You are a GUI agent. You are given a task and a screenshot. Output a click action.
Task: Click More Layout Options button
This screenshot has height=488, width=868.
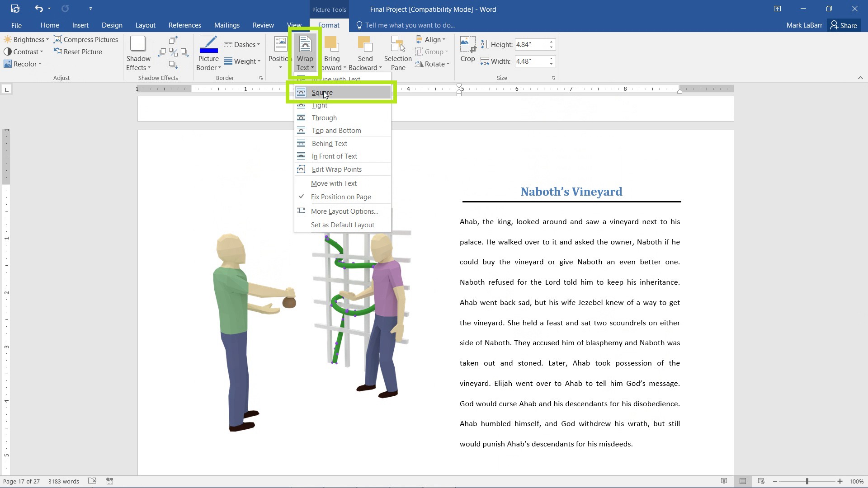[344, 211]
